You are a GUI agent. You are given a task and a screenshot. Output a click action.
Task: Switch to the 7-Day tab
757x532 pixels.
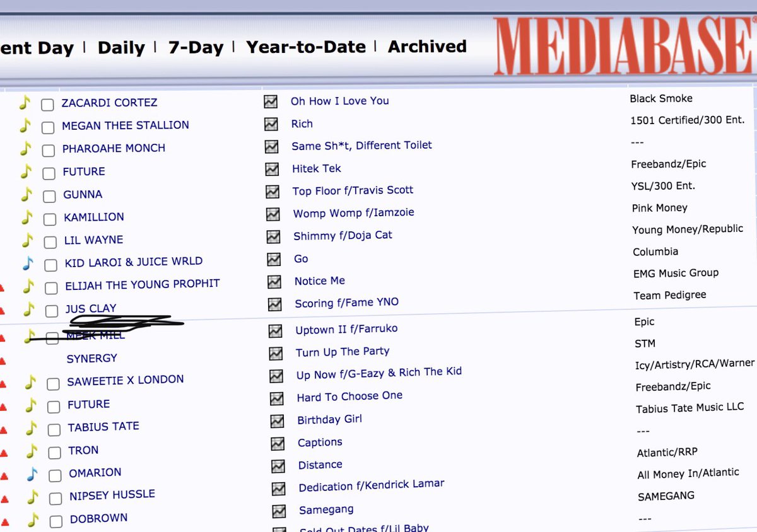point(196,48)
